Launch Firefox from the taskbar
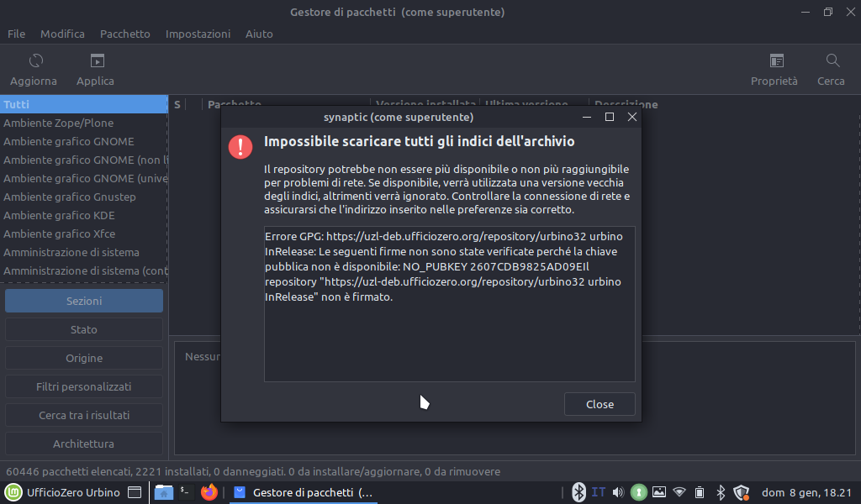Screen dimensions: 861x504 point(209,492)
